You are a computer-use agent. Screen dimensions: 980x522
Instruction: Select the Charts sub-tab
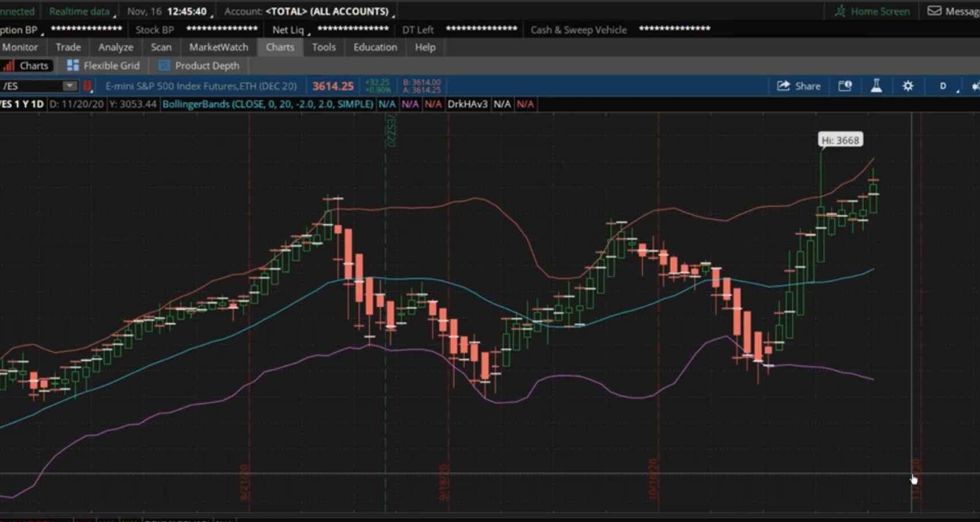(x=27, y=65)
